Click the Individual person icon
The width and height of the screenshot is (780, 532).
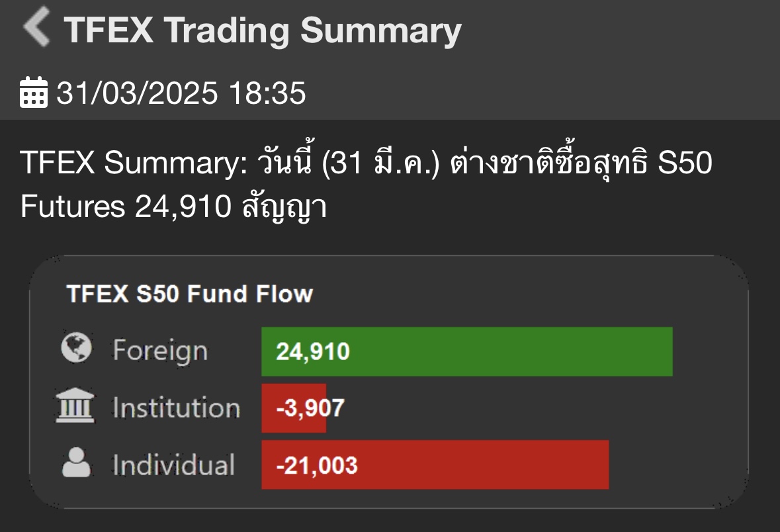76,463
